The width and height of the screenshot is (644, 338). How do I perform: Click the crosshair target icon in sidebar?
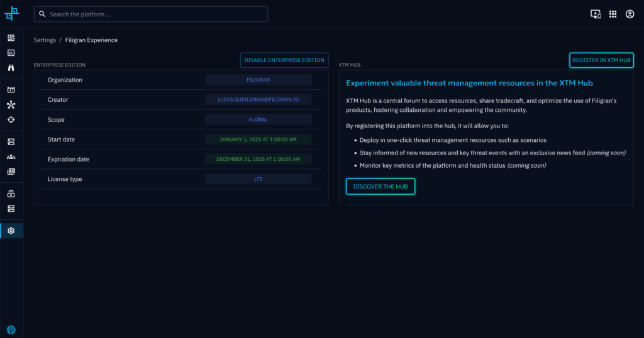[11, 120]
